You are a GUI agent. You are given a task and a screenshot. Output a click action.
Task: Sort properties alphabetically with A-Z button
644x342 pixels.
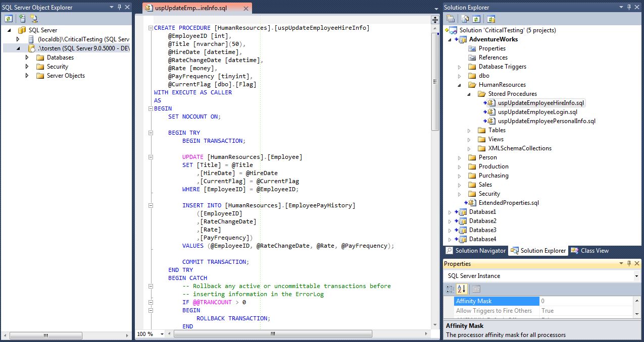point(461,289)
